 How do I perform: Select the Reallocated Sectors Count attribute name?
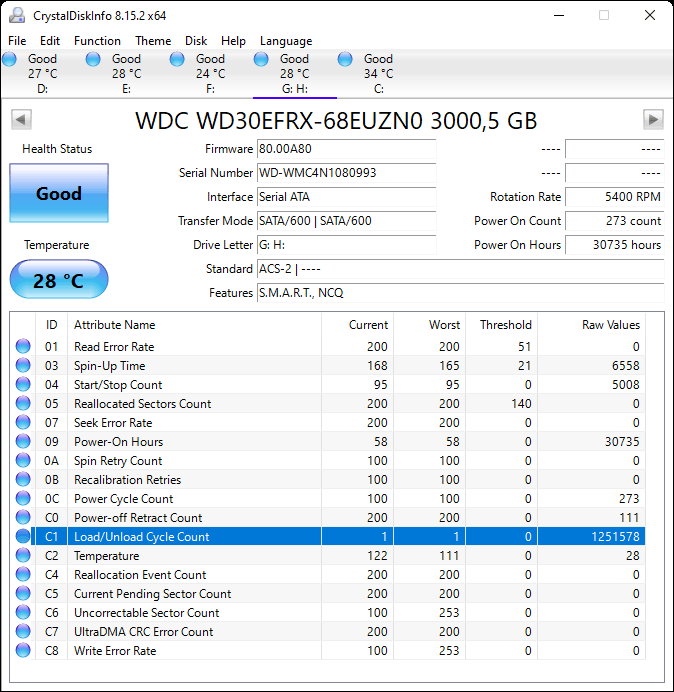click(143, 403)
